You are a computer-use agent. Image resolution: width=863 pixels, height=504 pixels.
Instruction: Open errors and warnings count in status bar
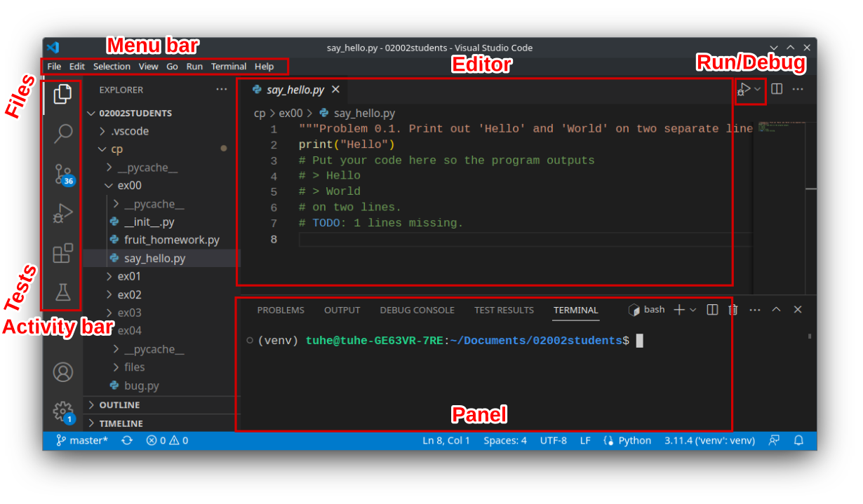167,440
